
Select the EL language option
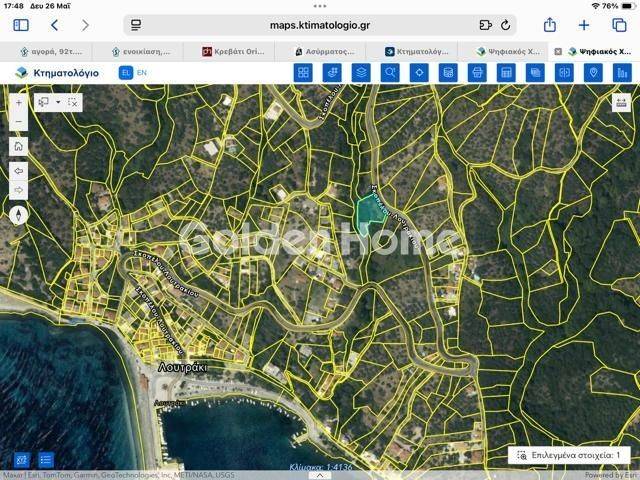coord(125,72)
